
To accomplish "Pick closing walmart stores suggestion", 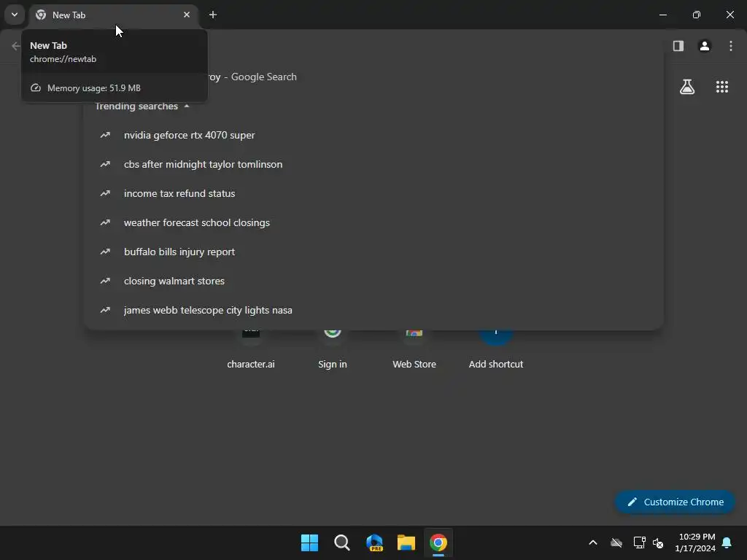I will 373,281.
